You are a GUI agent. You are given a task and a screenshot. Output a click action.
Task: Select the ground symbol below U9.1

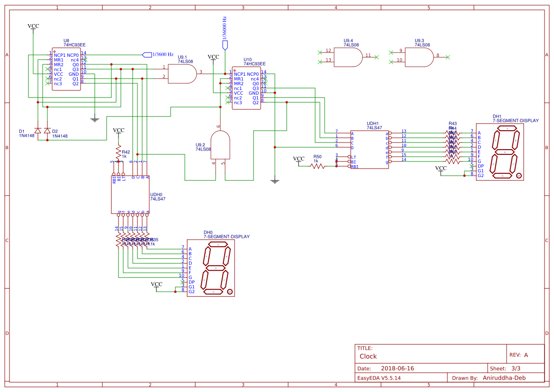point(95,118)
